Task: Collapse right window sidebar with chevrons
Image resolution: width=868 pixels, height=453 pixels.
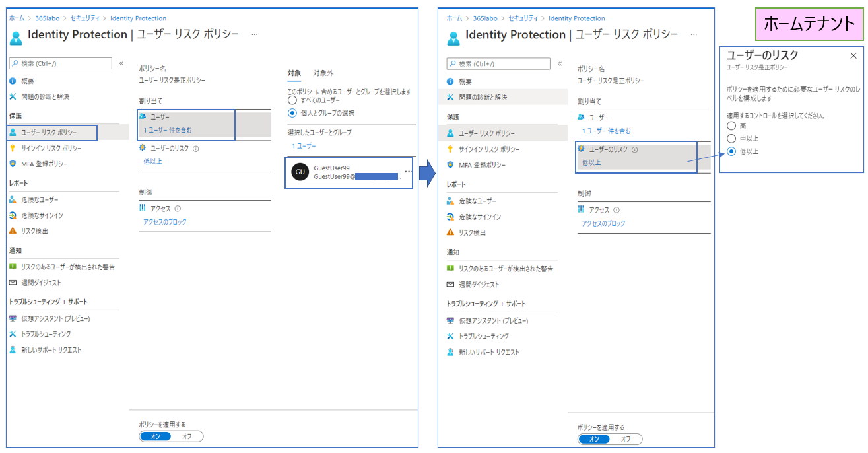Action: [x=560, y=64]
